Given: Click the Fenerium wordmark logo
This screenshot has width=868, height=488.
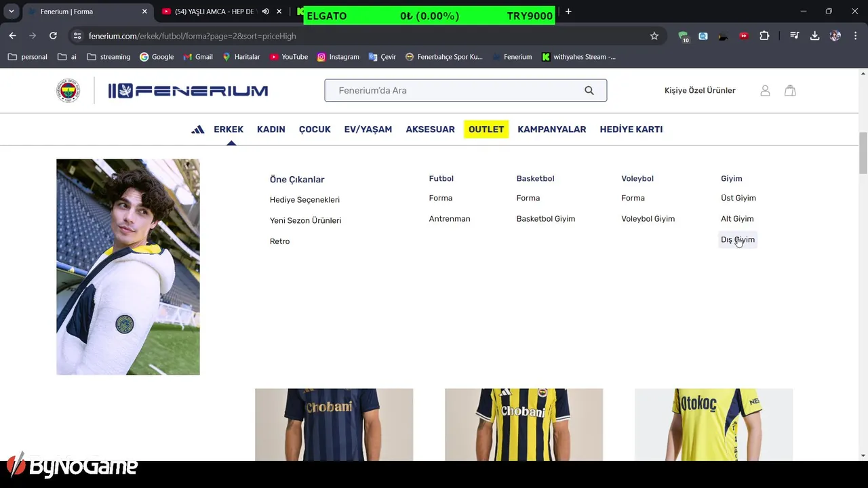Looking at the screenshot, I should [x=188, y=91].
